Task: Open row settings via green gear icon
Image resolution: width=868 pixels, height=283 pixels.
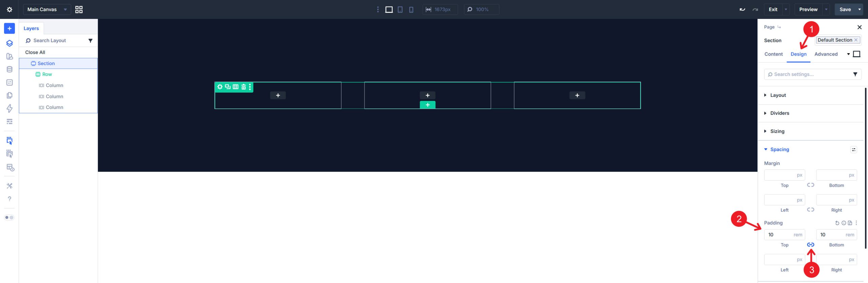Action: (220, 87)
